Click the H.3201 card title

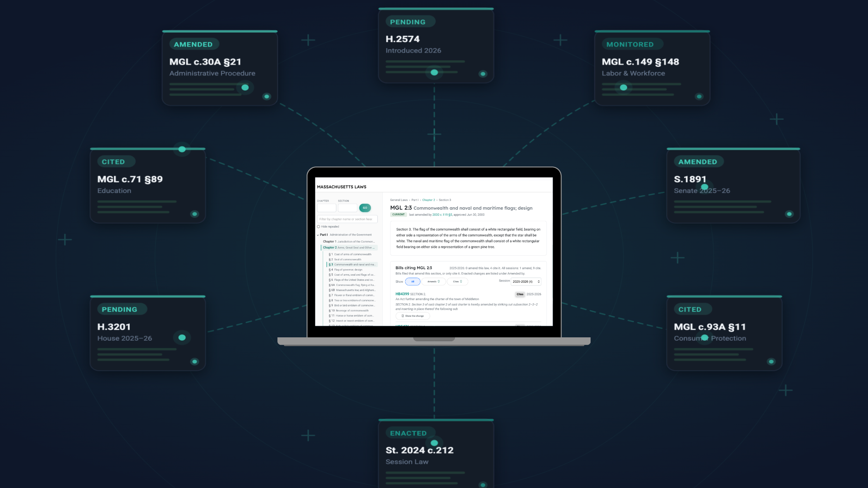(114, 327)
